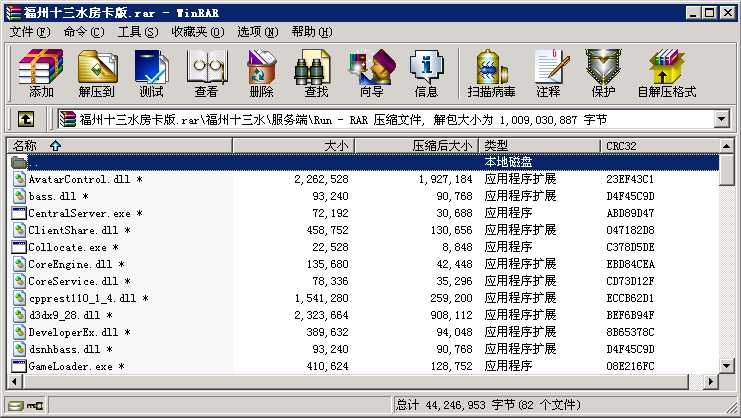Click the horizontal scrollbar right arrow
Screen dimensions: 741x418
click(710, 381)
